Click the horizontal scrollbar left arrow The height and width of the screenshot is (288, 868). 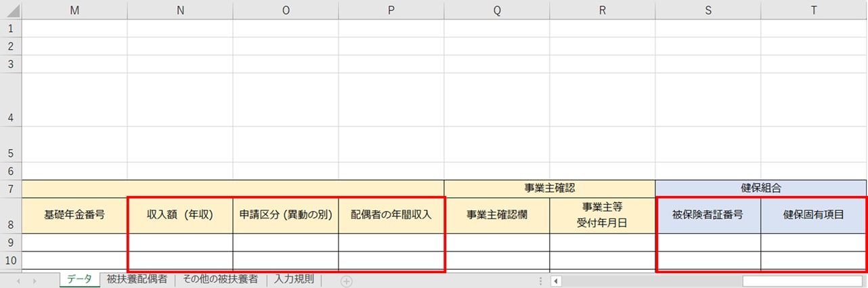556,281
